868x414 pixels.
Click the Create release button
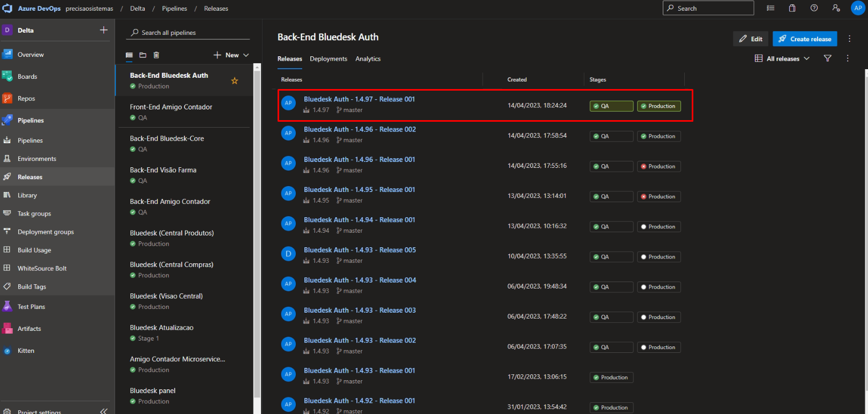click(x=805, y=39)
